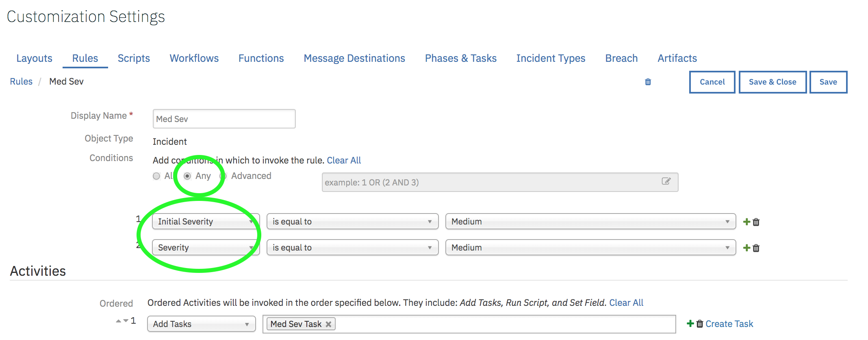The height and width of the screenshot is (340, 868).
Task: Delete the Severity condition row
Action: tap(756, 248)
